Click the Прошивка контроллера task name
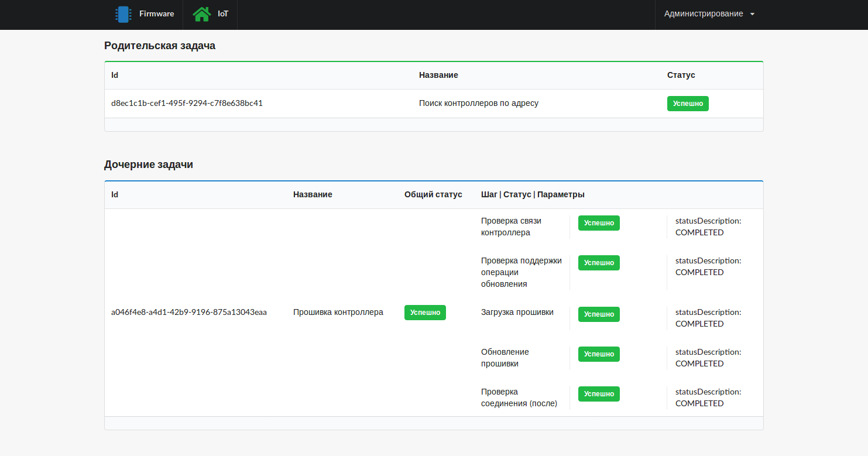 338,313
